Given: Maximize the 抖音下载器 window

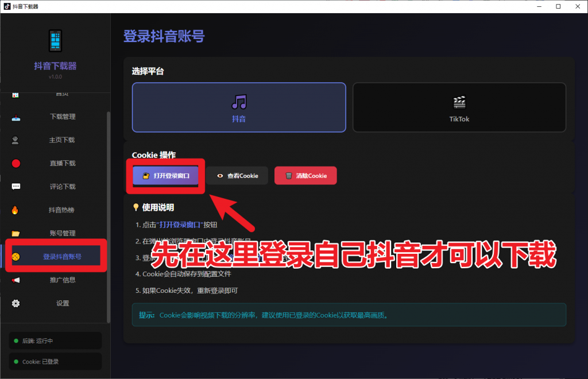Looking at the screenshot, I should [558, 6].
